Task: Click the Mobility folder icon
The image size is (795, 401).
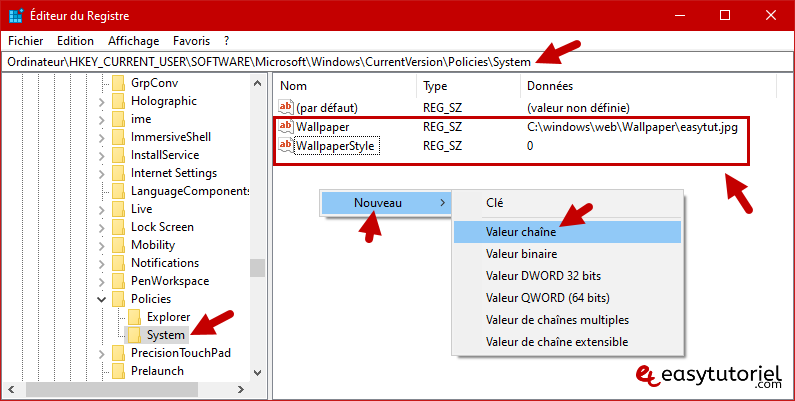Action: click(x=118, y=245)
